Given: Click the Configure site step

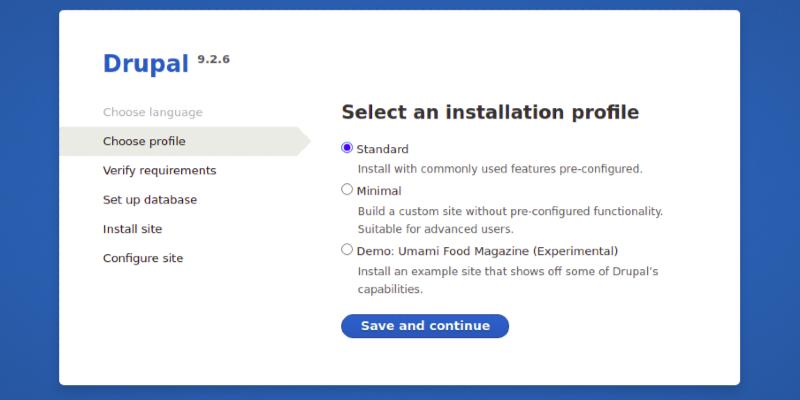Looking at the screenshot, I should pyautogui.click(x=142, y=258).
